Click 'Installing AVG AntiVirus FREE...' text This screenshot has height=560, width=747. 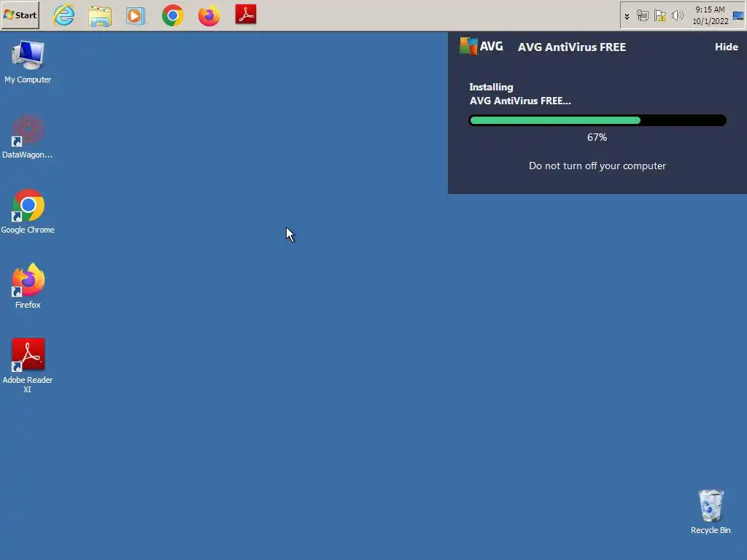[x=519, y=94]
